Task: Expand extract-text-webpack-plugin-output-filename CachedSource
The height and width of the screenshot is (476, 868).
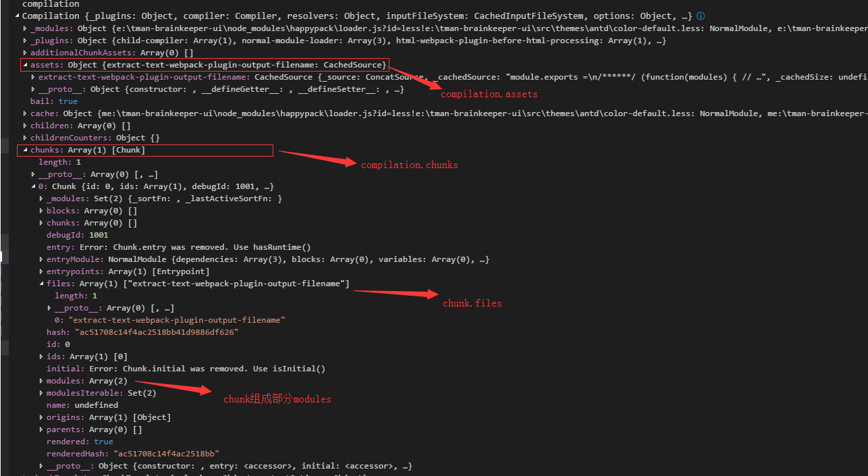Action: click(33, 77)
